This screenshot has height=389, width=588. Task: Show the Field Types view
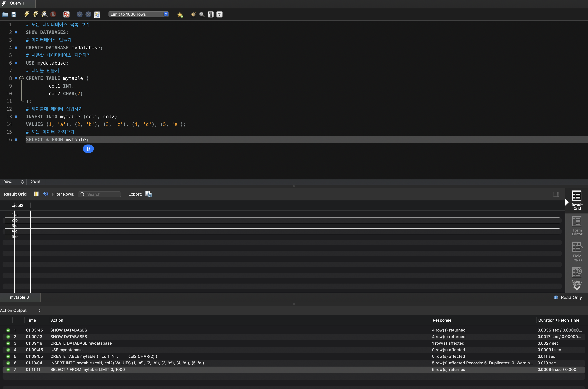point(577,251)
